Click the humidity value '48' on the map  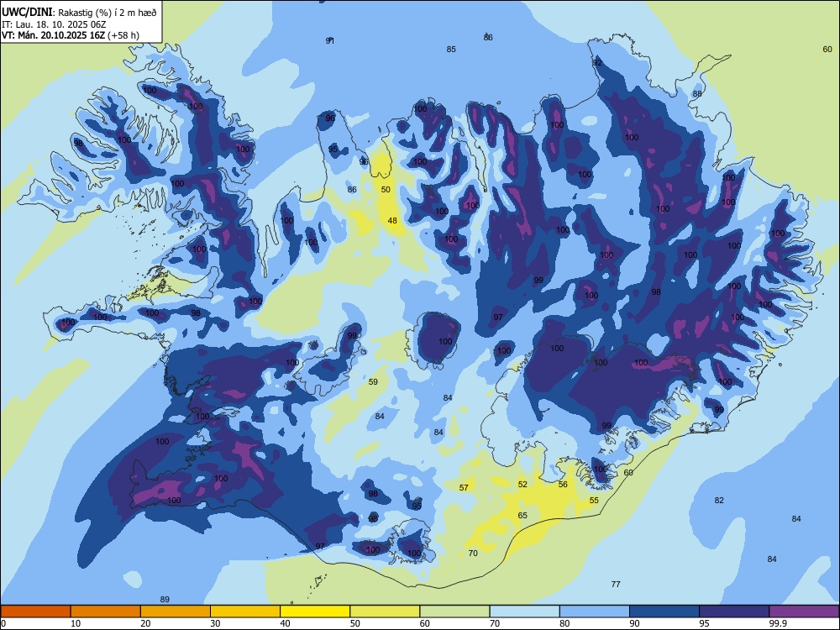click(x=392, y=220)
